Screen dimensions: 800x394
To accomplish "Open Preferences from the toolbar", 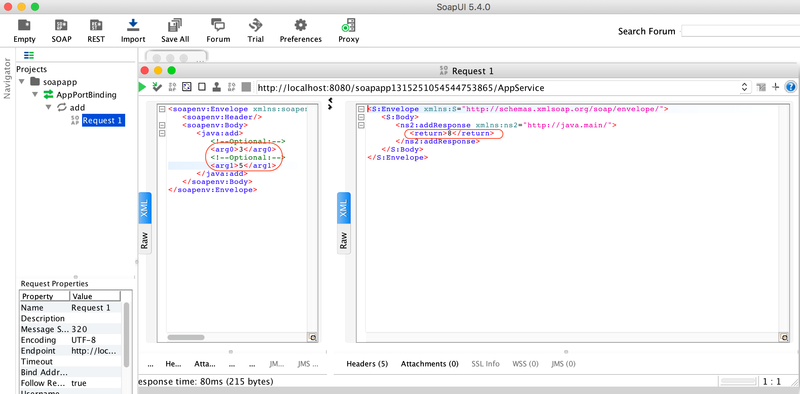I will [301, 31].
